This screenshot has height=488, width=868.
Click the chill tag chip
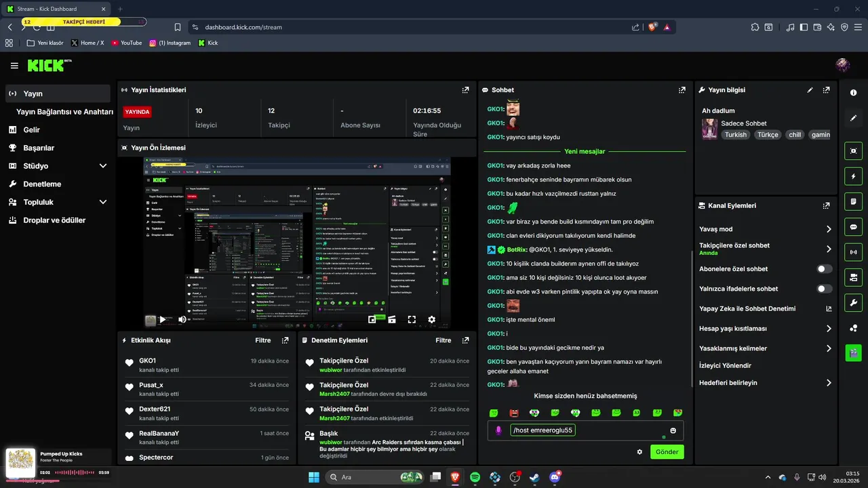coord(795,134)
